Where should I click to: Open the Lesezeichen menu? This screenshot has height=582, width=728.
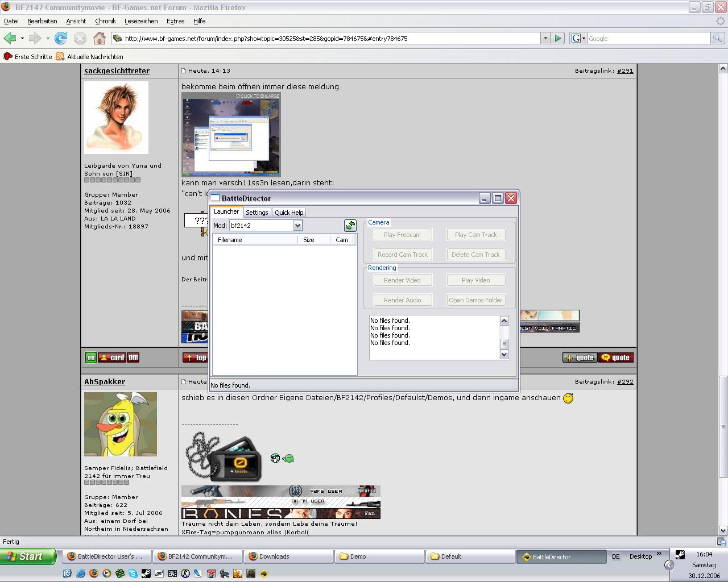141,21
